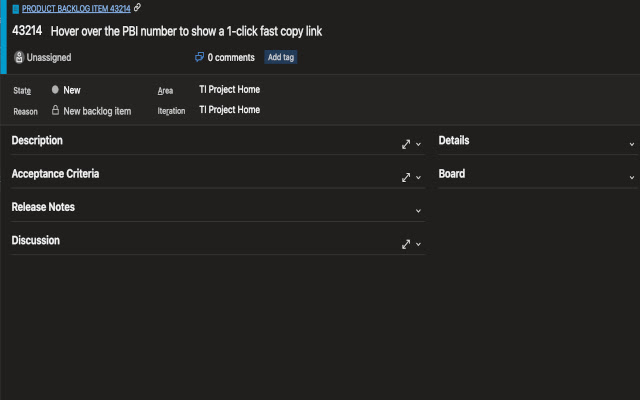Click the Unassigned avatar icon
Viewport: 640px width, 400px height.
pyautogui.click(x=19, y=58)
